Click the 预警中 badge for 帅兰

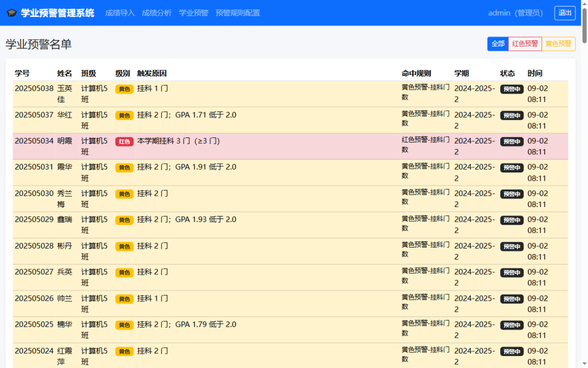512,299
